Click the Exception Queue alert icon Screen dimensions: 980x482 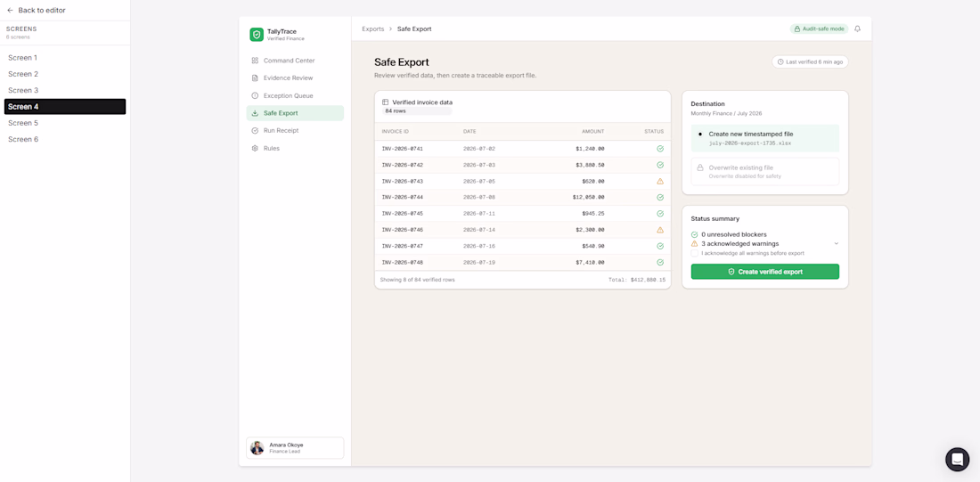click(255, 95)
